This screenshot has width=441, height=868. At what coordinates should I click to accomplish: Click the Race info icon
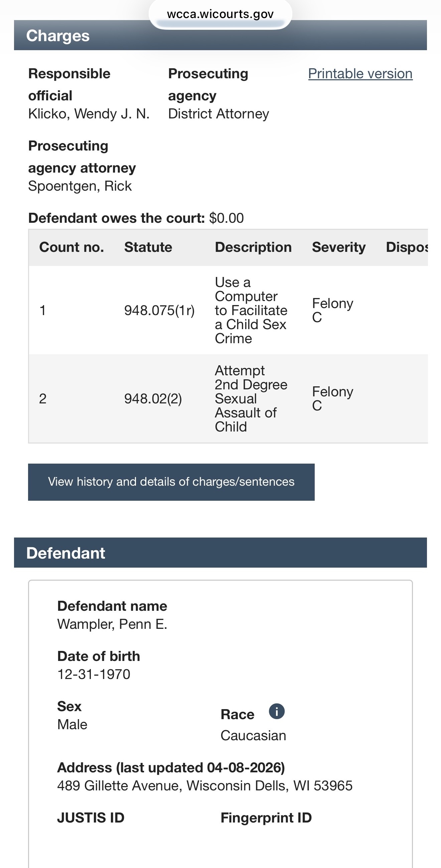click(277, 711)
